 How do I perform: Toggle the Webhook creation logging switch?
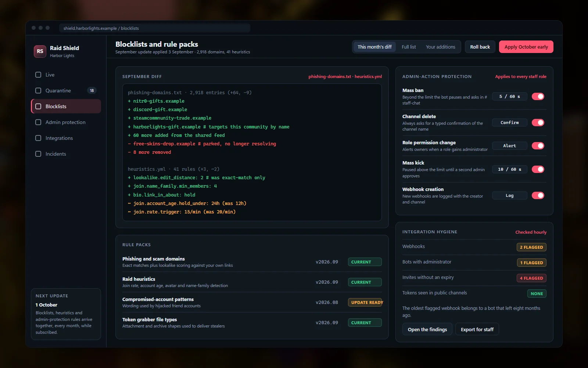point(538,195)
